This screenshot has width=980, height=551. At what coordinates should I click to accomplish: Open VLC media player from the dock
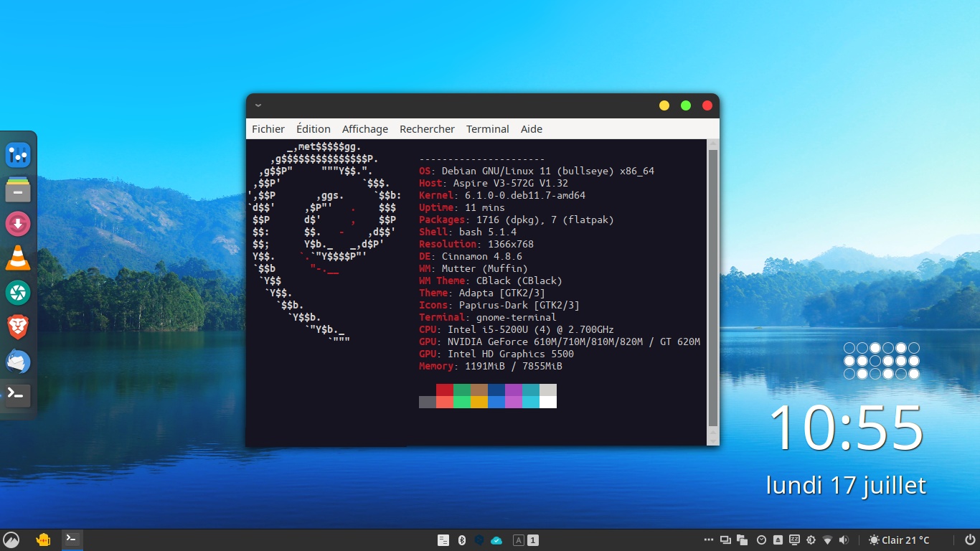(x=18, y=258)
